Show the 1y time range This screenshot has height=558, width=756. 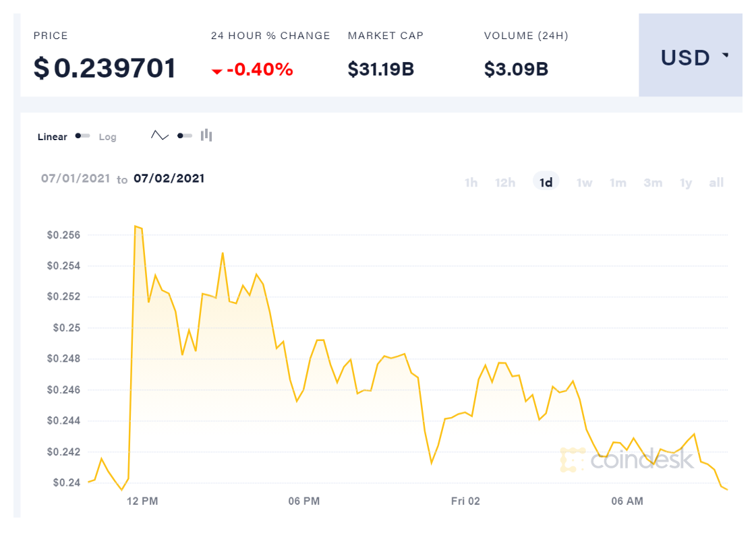[x=686, y=183]
